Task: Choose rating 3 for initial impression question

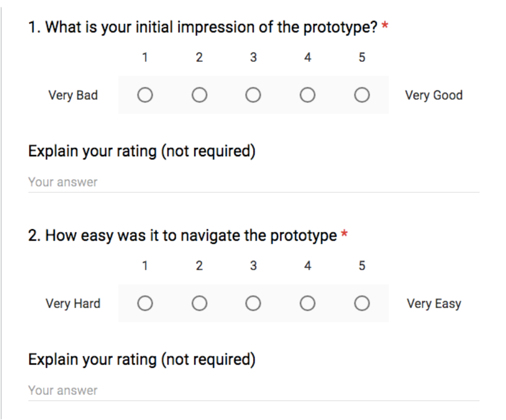Action: 254,95
